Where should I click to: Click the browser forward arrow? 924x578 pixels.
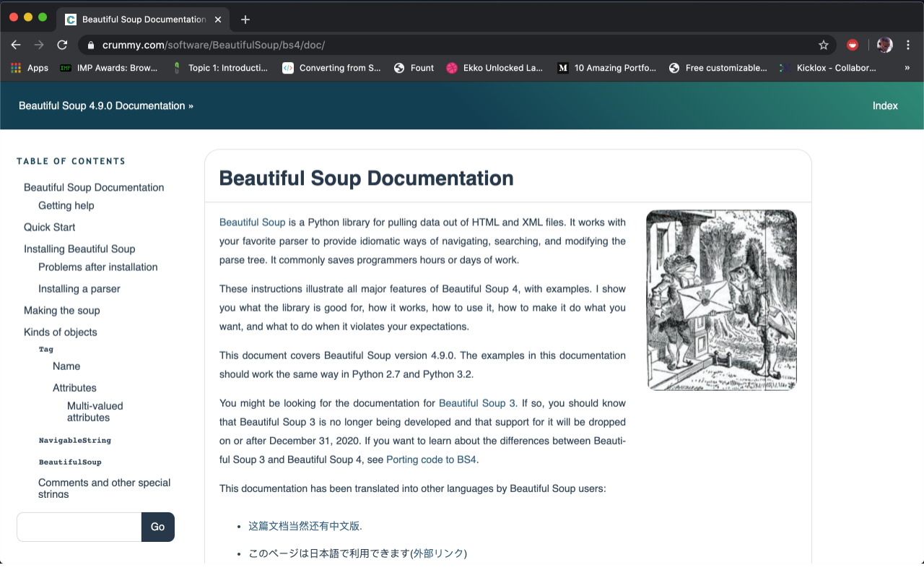tap(39, 45)
